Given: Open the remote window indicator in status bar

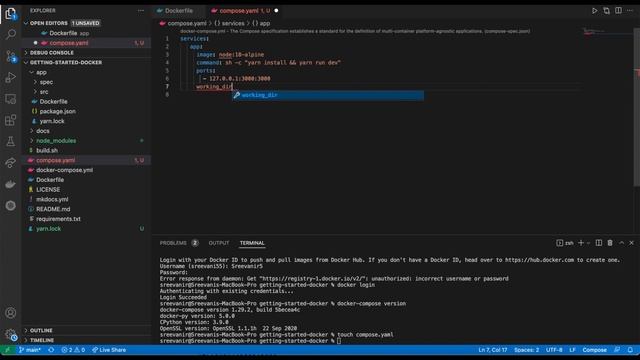Looking at the screenshot, I should pyautogui.click(x=7, y=350).
